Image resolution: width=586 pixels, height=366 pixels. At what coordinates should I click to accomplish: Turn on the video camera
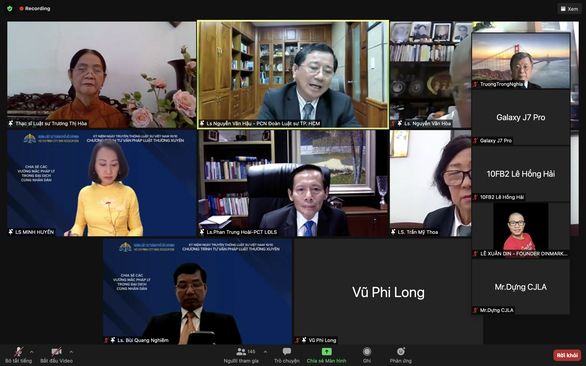click(56, 352)
